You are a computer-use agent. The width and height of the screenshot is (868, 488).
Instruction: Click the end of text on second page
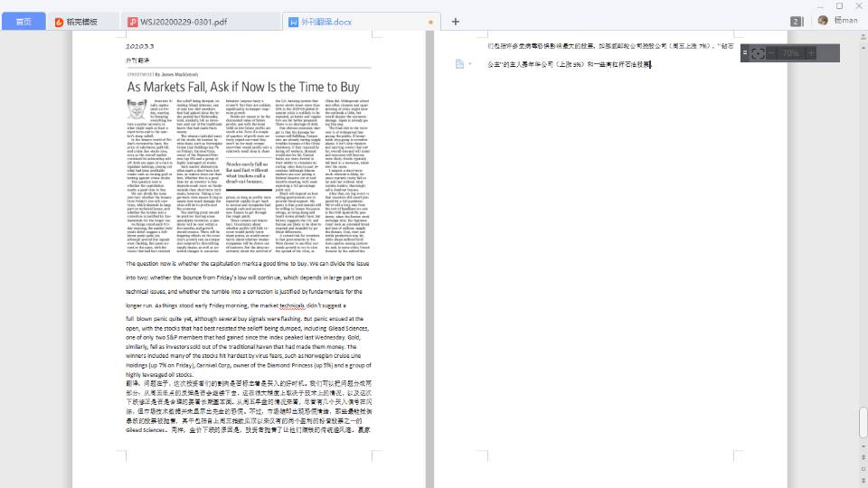[x=651, y=64]
